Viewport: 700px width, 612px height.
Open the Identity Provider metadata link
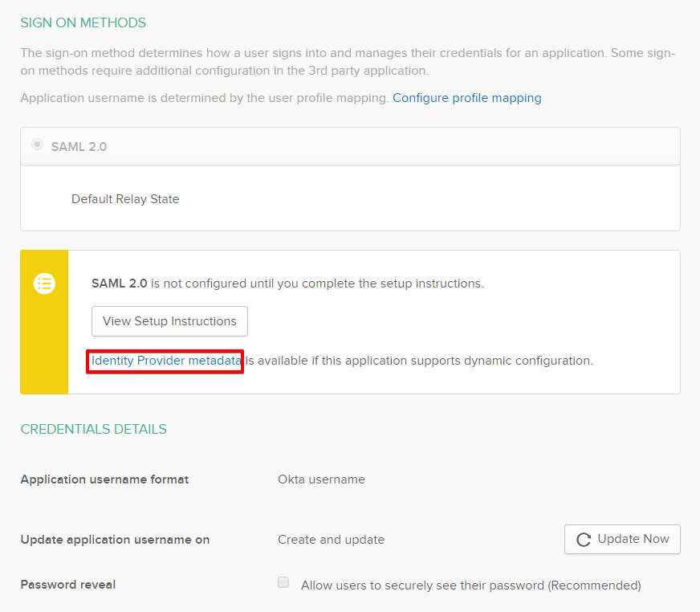coord(164,361)
